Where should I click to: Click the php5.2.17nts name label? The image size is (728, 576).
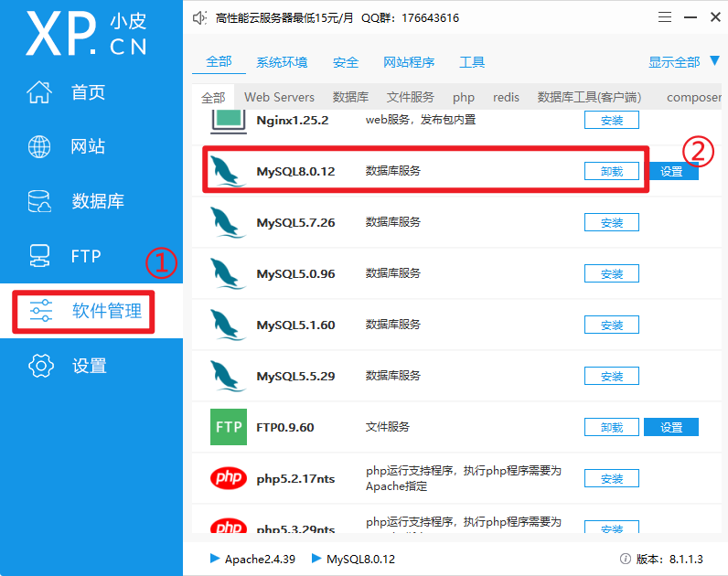click(295, 478)
